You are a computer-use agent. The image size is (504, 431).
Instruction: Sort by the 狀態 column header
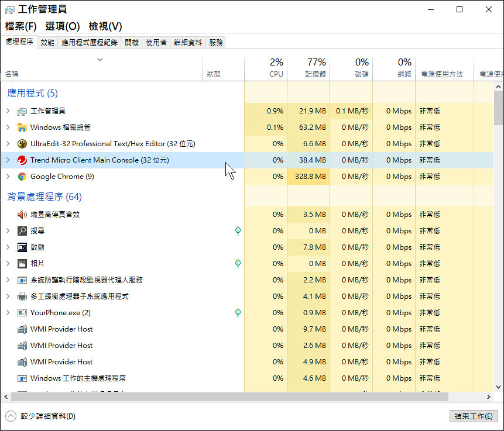[224, 69]
